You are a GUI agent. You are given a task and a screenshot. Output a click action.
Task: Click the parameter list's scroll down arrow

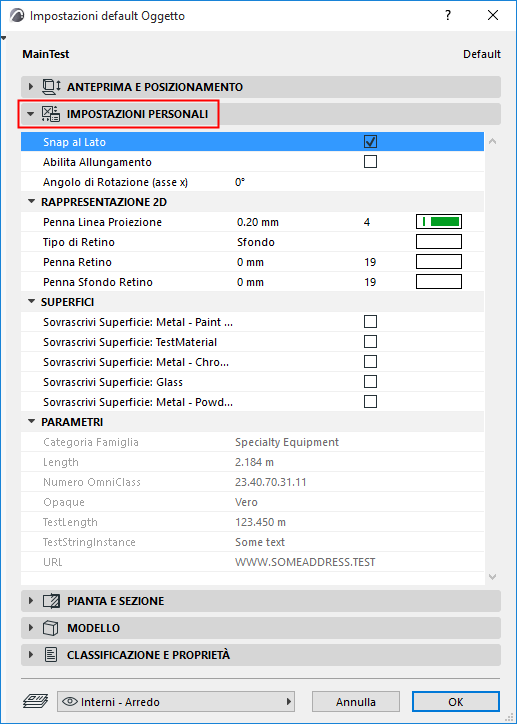[x=493, y=577]
